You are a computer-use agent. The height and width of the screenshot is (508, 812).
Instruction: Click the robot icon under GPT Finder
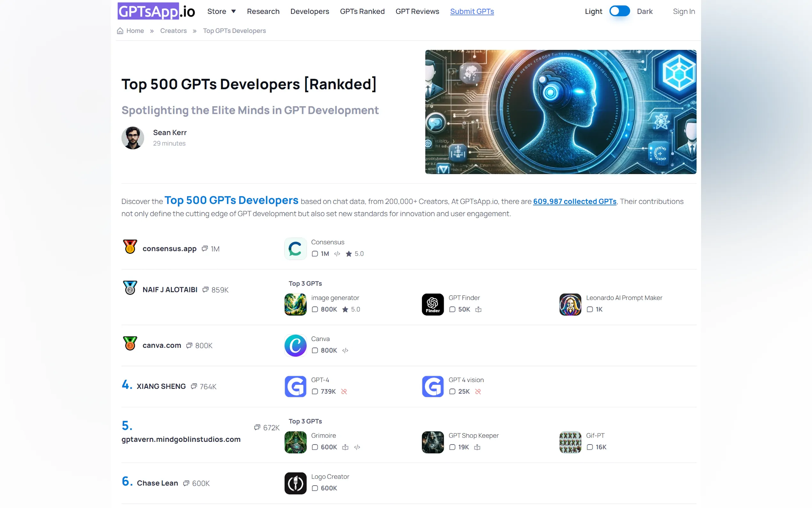click(478, 309)
